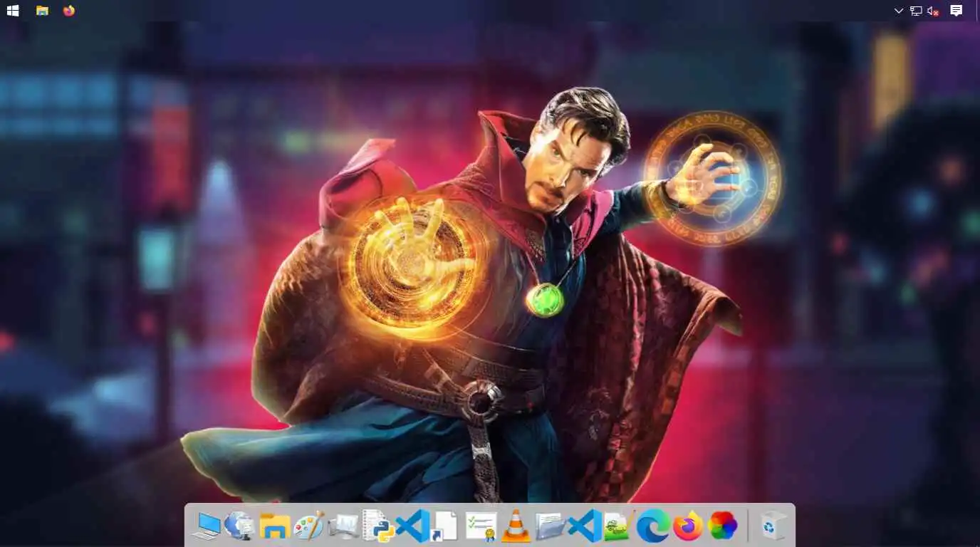This screenshot has height=547, width=980.
Task: Launch the green notepad icon in dock
Action: coord(618,526)
